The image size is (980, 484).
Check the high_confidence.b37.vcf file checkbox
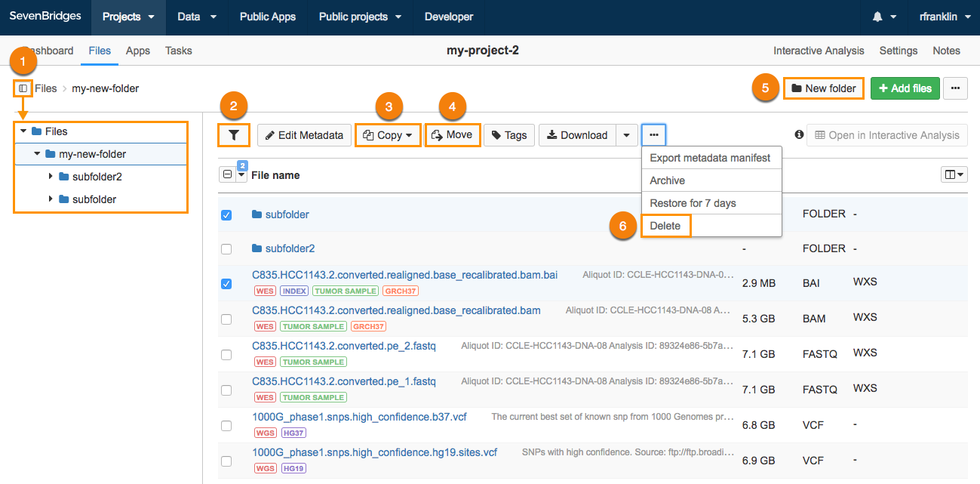pos(226,426)
